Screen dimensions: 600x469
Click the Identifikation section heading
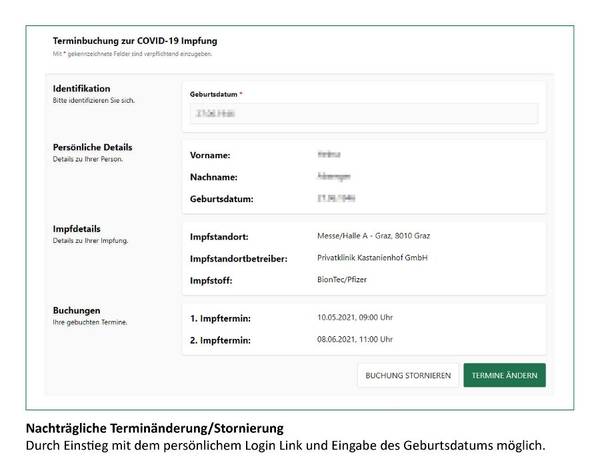81,88
